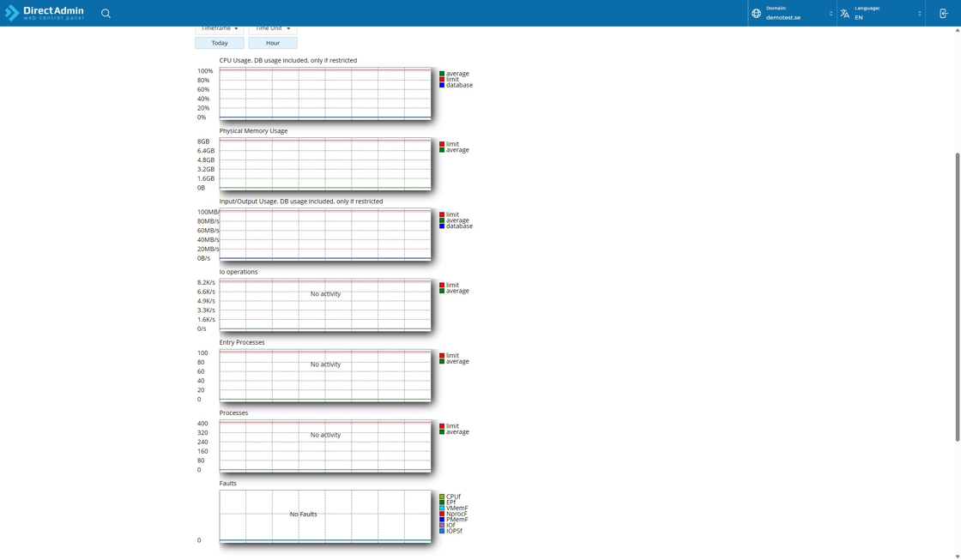Click the IOPSf swatch in Faults legend
Viewport: 961px width, 560px height.
pyautogui.click(x=442, y=531)
